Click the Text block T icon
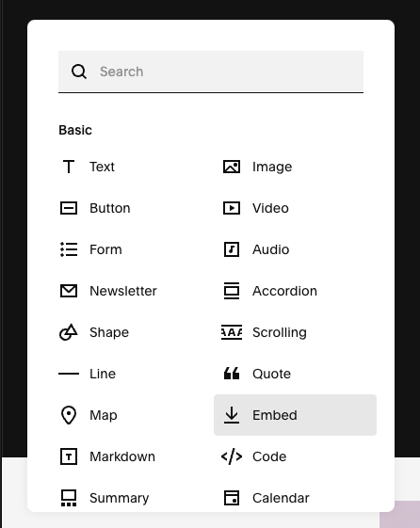 click(69, 167)
